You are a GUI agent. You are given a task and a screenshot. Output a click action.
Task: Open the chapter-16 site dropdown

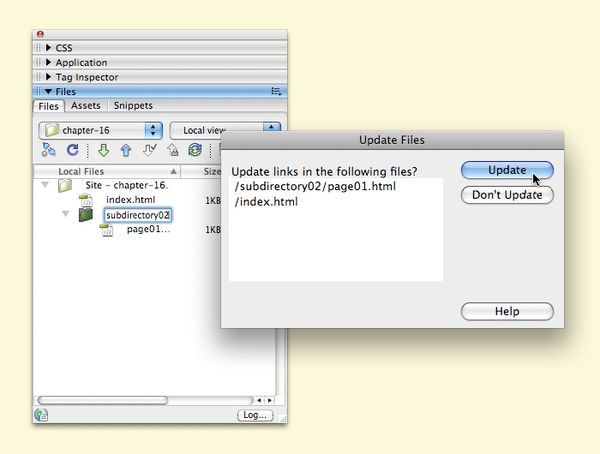click(x=100, y=130)
